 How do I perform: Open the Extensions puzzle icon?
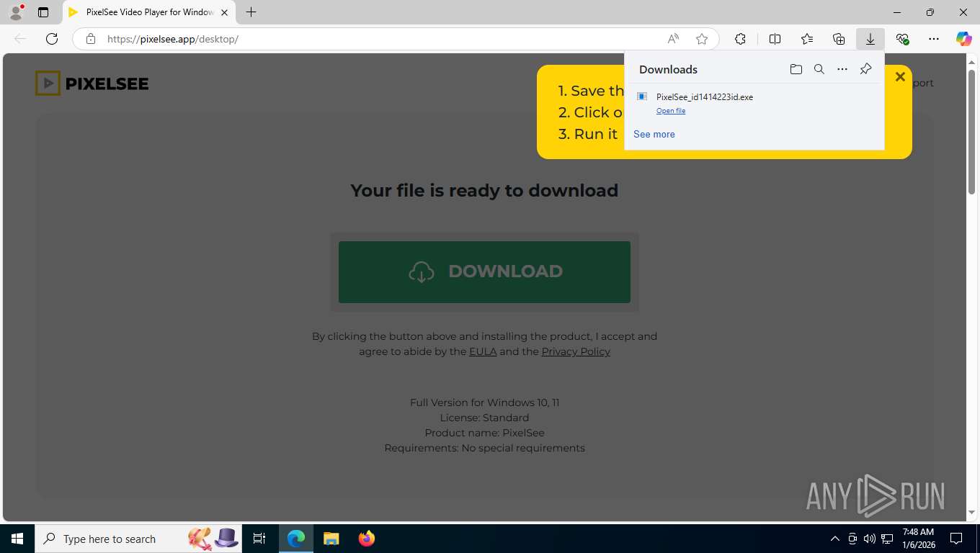[740, 39]
